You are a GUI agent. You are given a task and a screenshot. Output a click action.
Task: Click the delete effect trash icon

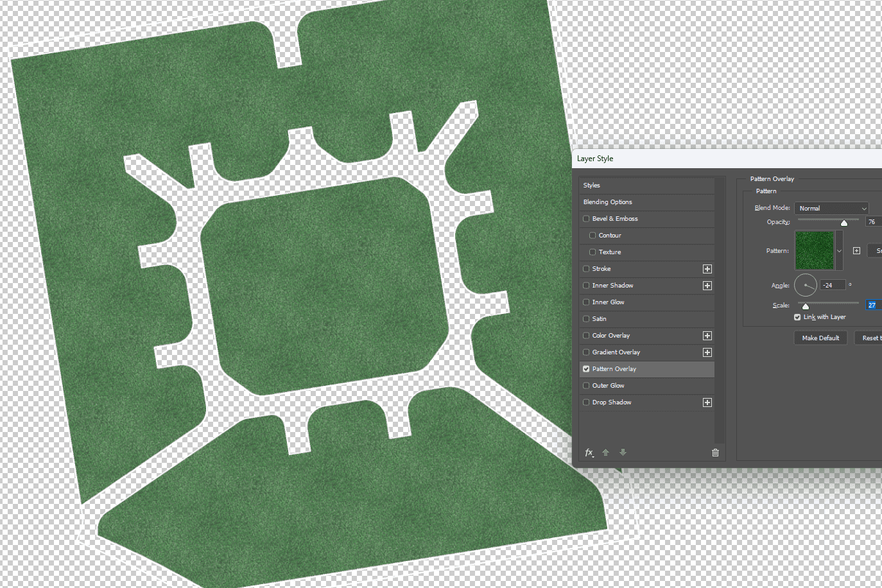(715, 453)
